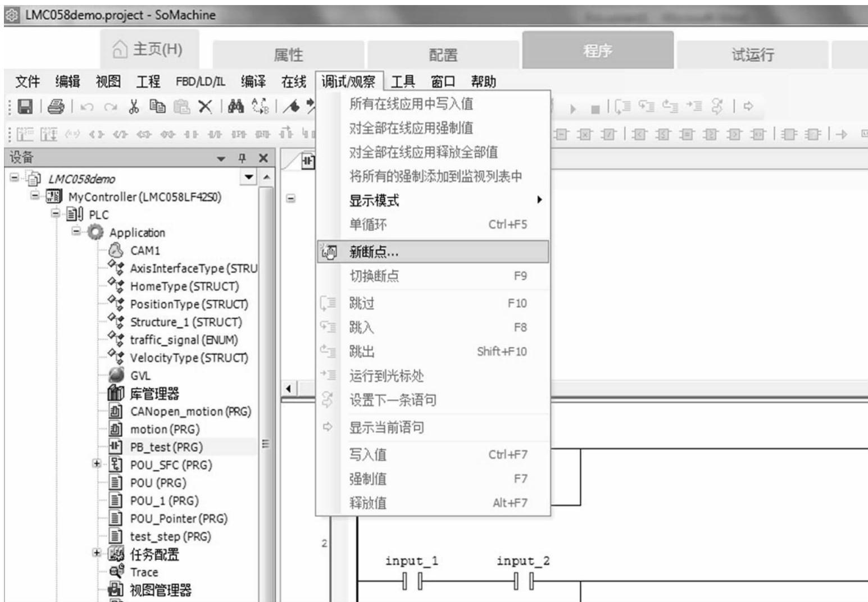Click the Copy icon in toolbar
The width and height of the screenshot is (868, 602).
coord(158,106)
